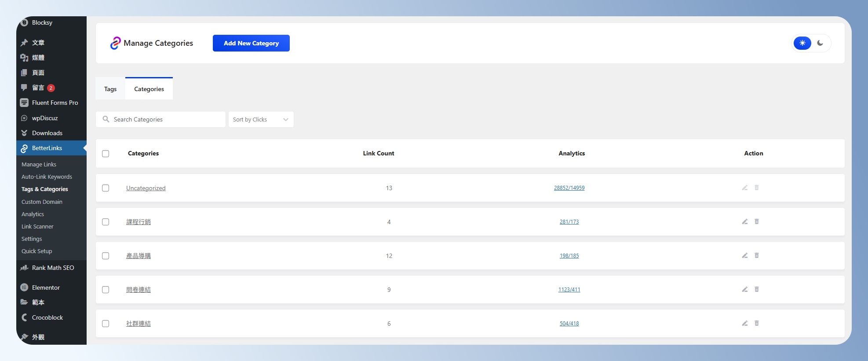Image resolution: width=868 pixels, height=361 pixels.
Task: Click the trash icon for 社群連結
Action: point(756,323)
